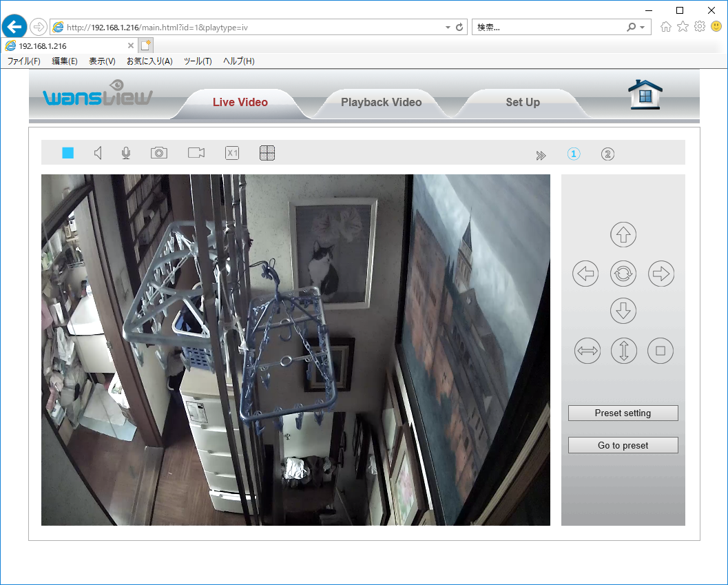
Task: Open the Set Up tab
Action: pyautogui.click(x=523, y=103)
